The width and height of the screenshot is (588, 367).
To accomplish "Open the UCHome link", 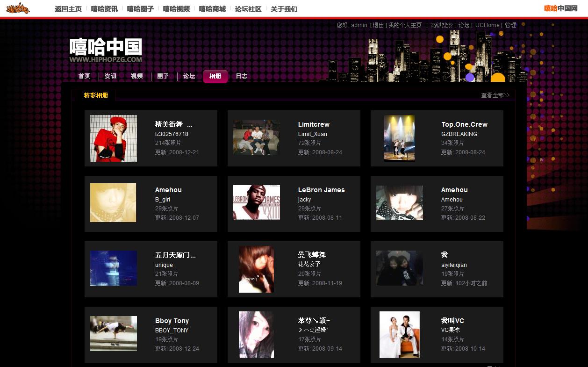I will click(488, 25).
